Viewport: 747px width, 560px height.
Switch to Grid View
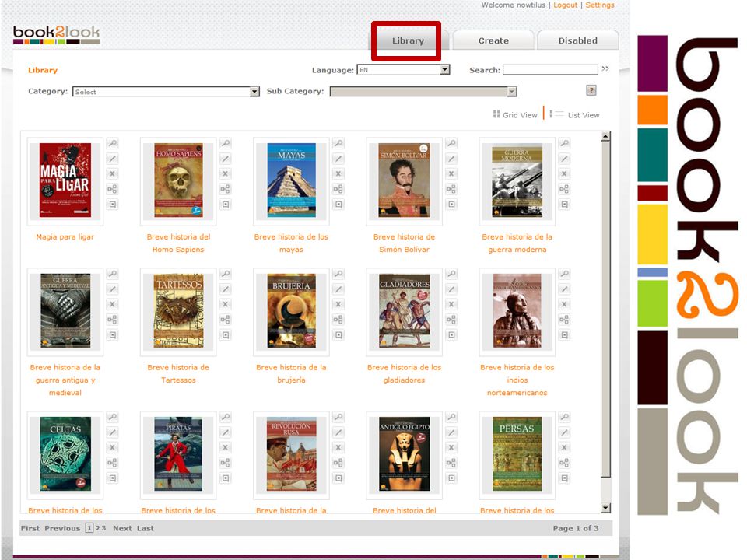(x=515, y=115)
